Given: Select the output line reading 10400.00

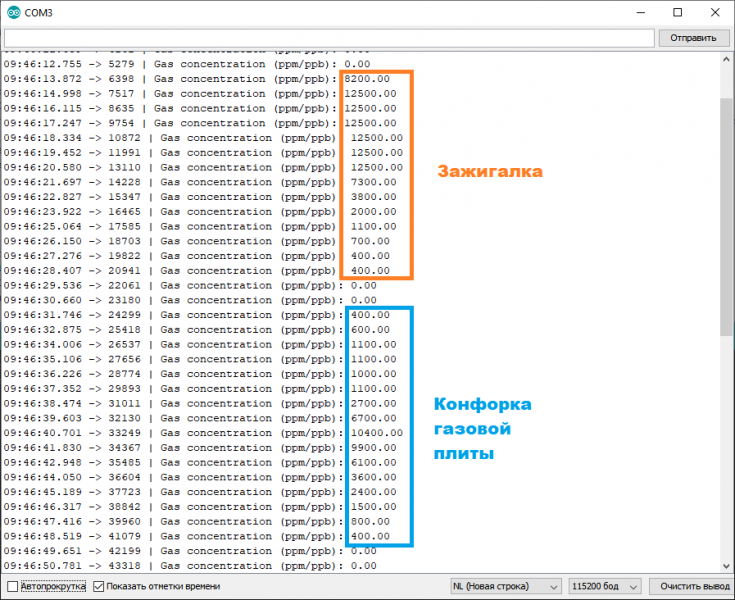Looking at the screenshot, I should (x=200, y=433).
